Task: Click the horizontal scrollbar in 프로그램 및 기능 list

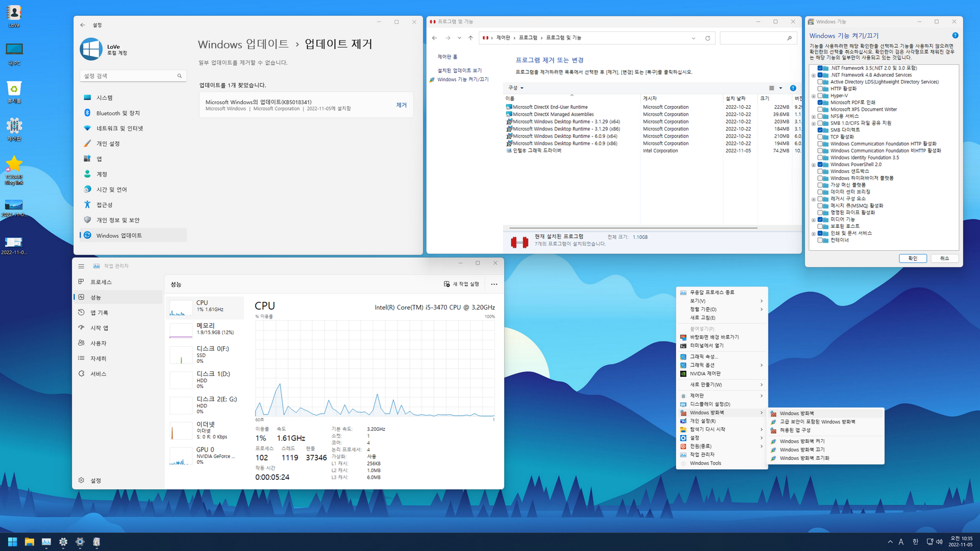Action: (633, 228)
